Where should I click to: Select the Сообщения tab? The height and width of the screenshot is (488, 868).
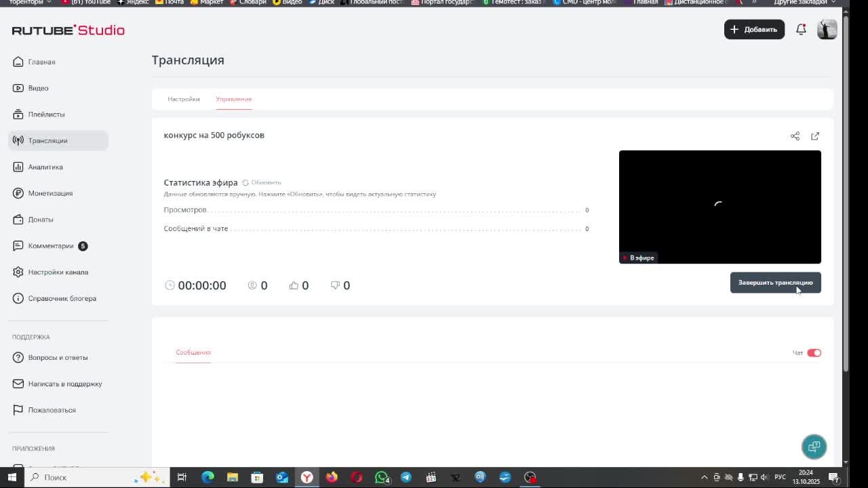point(193,352)
